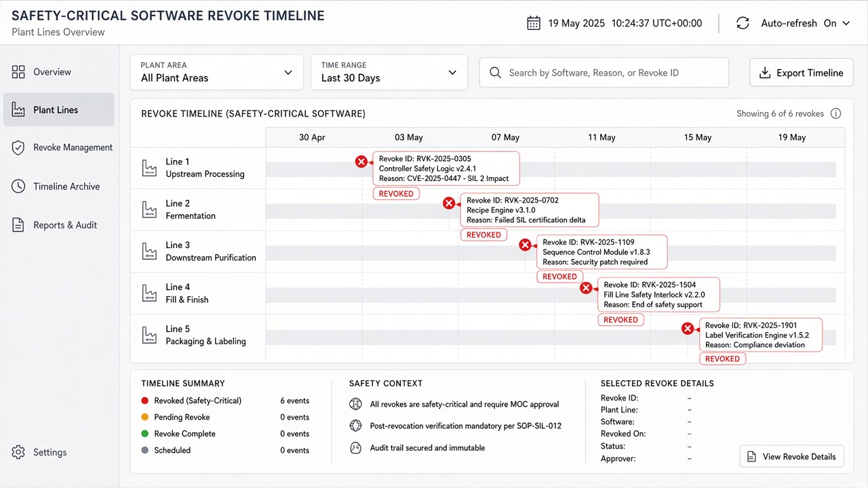Expand the Plant Area dropdown
The height and width of the screenshot is (488, 868).
[216, 73]
